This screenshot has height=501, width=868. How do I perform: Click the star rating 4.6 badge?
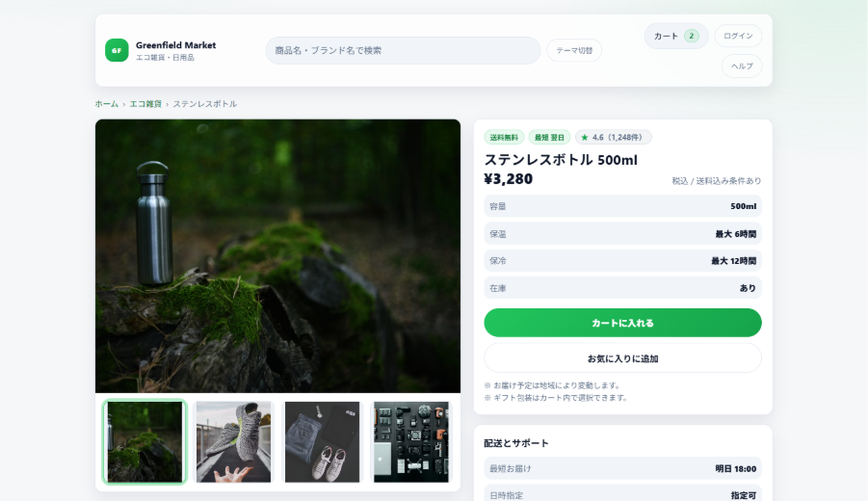(x=614, y=137)
